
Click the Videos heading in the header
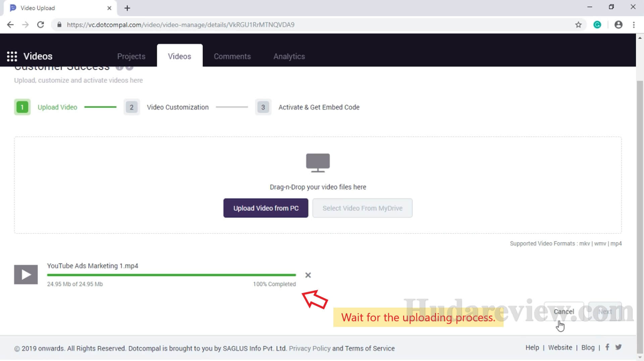(x=38, y=56)
